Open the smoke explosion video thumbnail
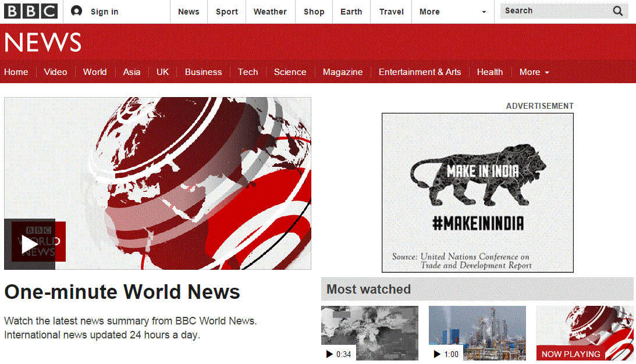Viewport: 636px width, 364px height. [369, 333]
